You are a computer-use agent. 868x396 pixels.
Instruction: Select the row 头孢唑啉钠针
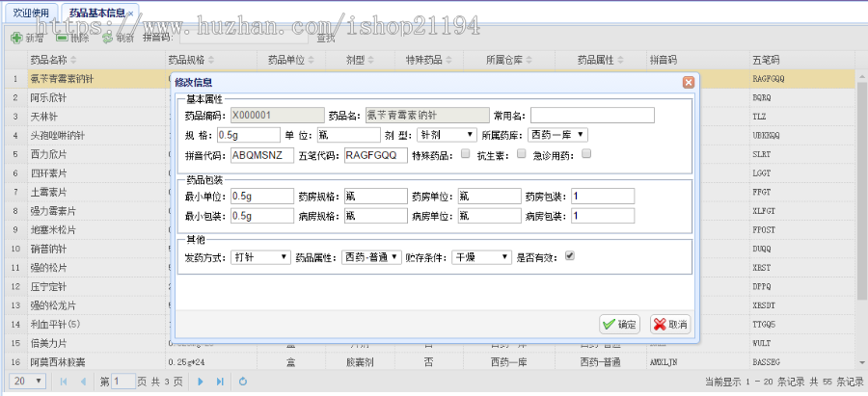point(431,136)
